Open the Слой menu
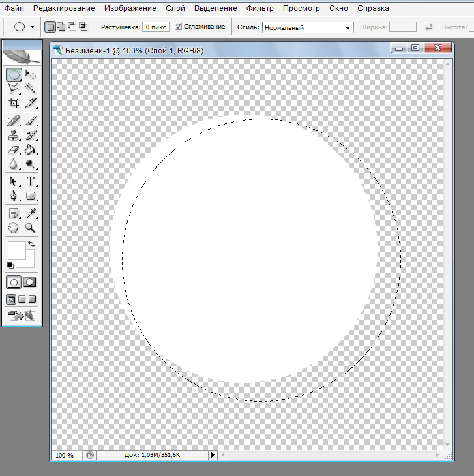 tap(175, 8)
